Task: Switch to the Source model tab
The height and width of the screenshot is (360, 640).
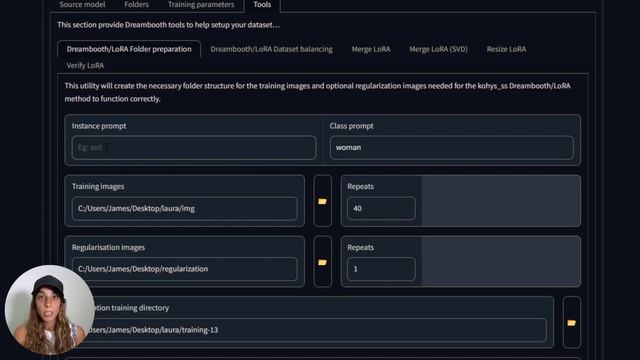Action: [82, 4]
